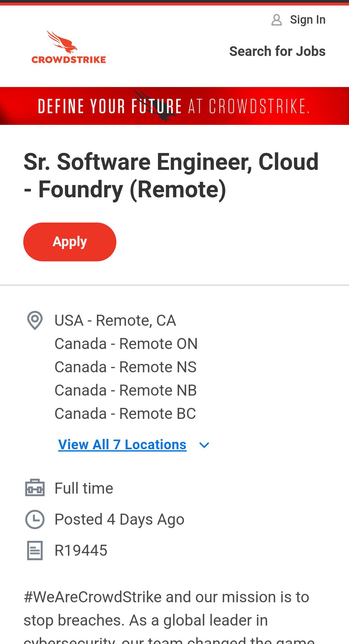Click the Sr. Software Engineer job title
This screenshot has height=644, width=349.
(x=171, y=175)
